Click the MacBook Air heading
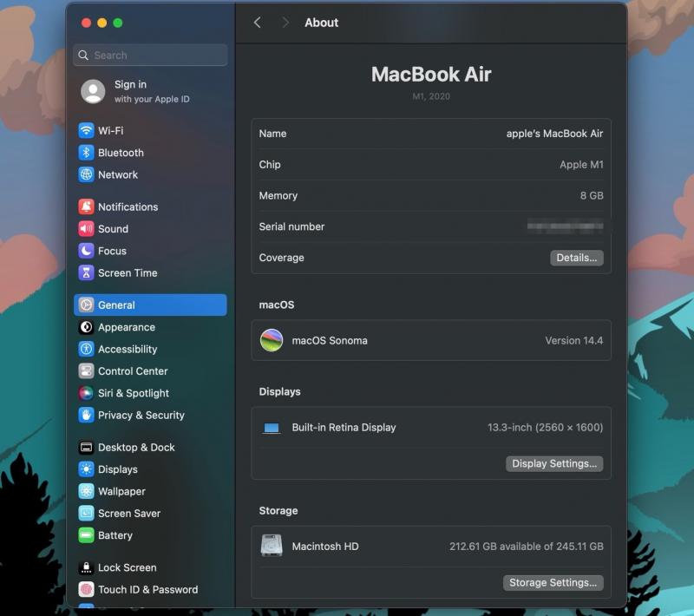Image resolution: width=694 pixels, height=616 pixels. [431, 74]
